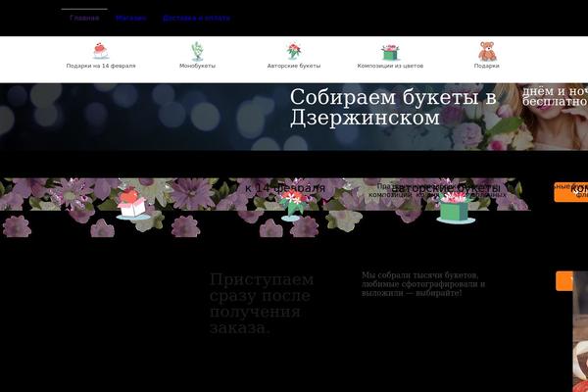Click the Монобукеты lily icon
588x392 pixels.
point(197,51)
